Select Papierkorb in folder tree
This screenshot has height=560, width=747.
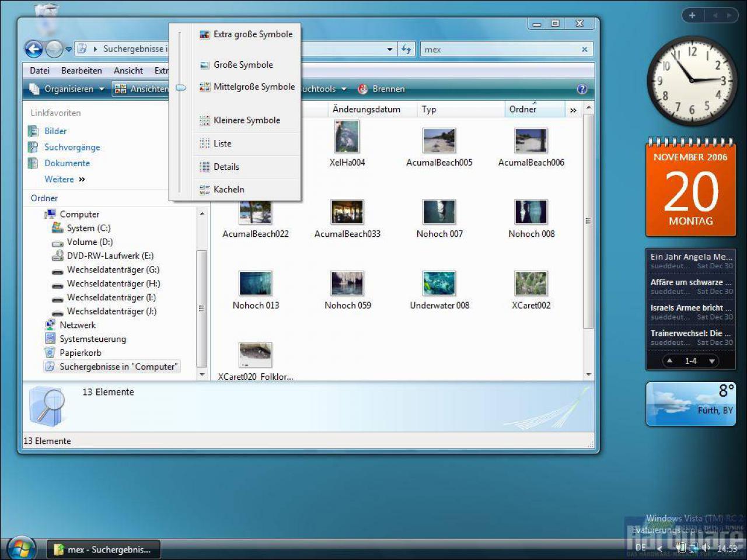point(81,353)
